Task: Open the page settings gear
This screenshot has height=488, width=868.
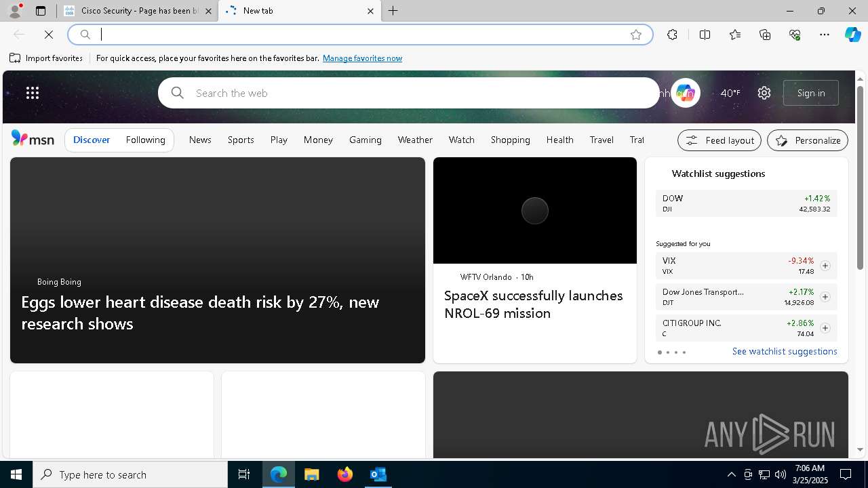Action: (764, 93)
